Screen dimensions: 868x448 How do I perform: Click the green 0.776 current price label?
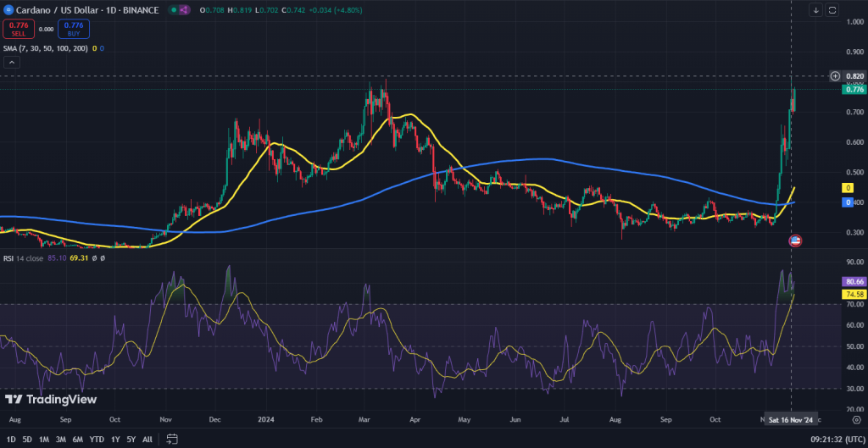(853, 90)
